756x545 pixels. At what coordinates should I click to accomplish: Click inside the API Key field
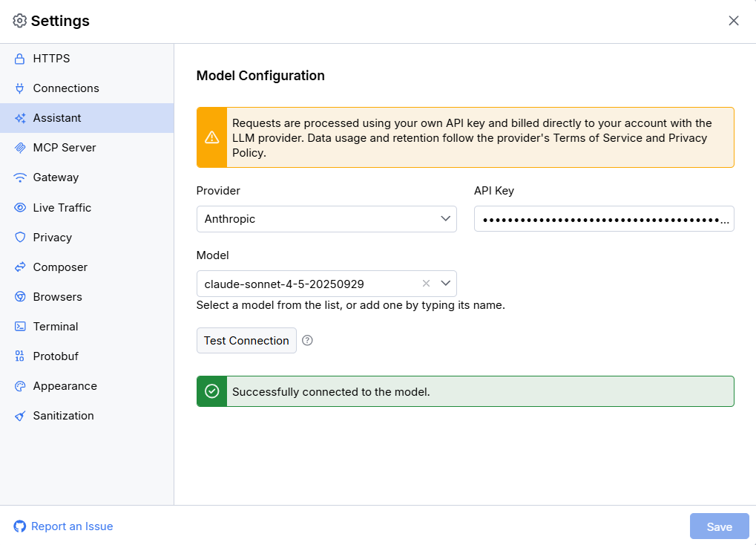[x=602, y=218]
